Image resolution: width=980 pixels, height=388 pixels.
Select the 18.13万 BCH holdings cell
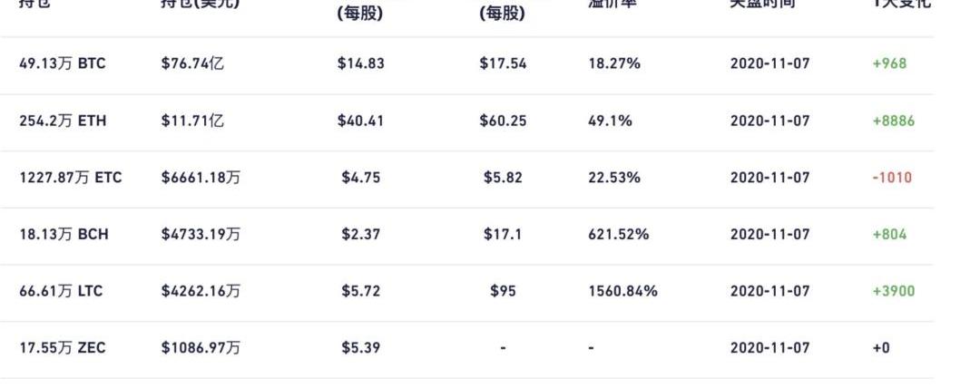64,234
